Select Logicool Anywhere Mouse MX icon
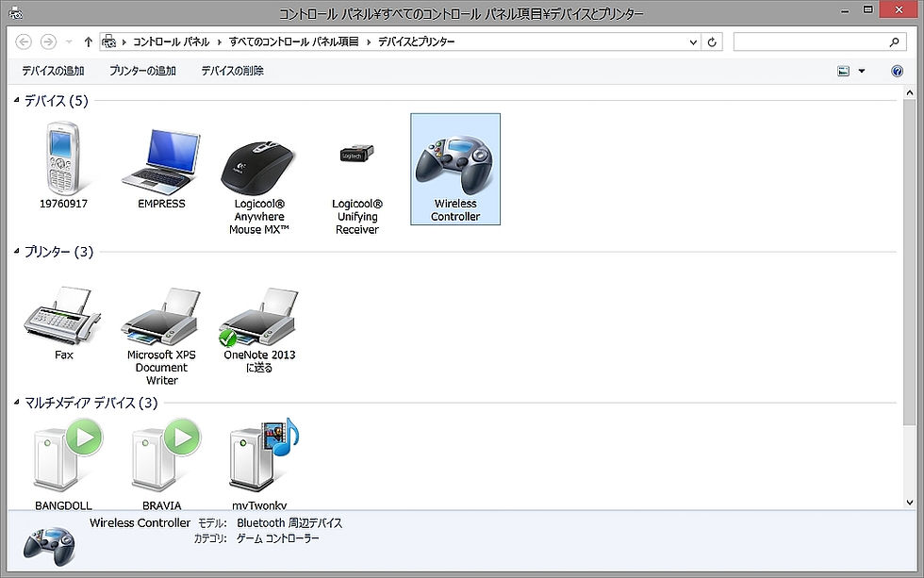Image resolution: width=924 pixels, height=578 pixels. pos(258,168)
